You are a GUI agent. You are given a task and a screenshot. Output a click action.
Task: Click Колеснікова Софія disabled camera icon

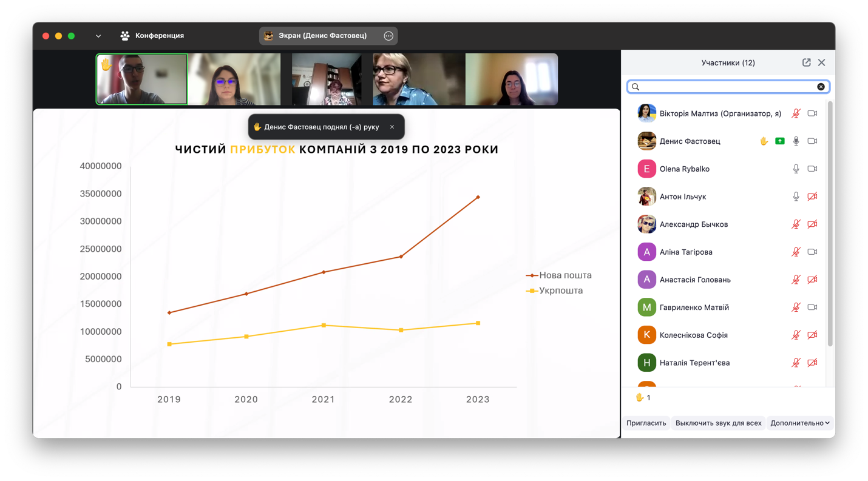[812, 335]
